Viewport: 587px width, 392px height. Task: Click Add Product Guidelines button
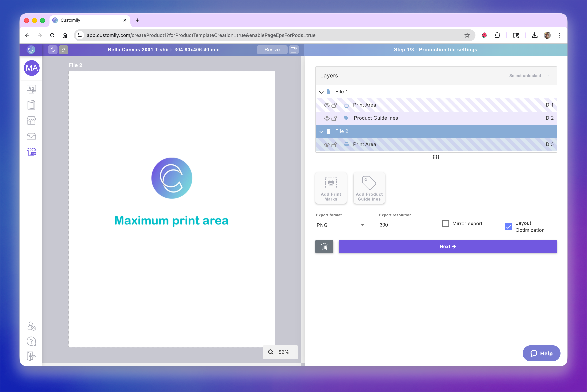coord(369,188)
